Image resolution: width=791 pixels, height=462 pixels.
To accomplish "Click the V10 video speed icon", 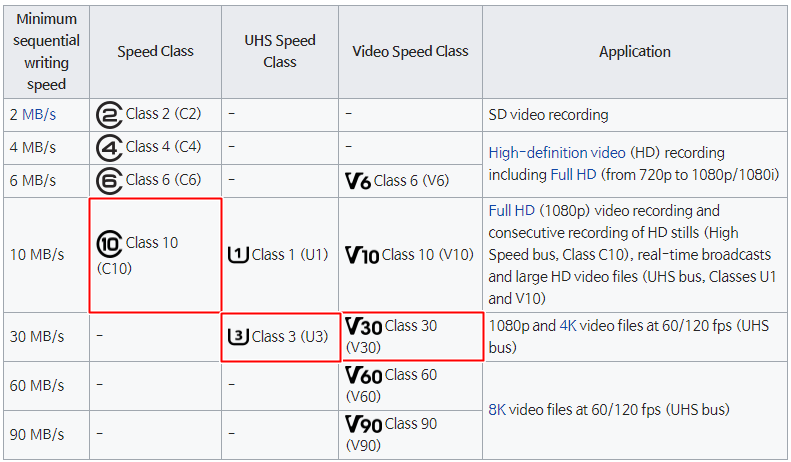I will point(362,255).
